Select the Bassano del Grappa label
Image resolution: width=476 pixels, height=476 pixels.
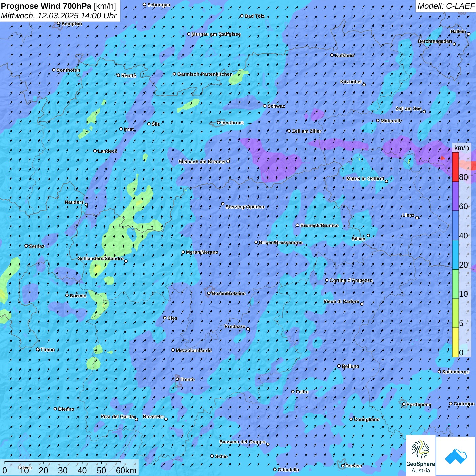[242, 442]
